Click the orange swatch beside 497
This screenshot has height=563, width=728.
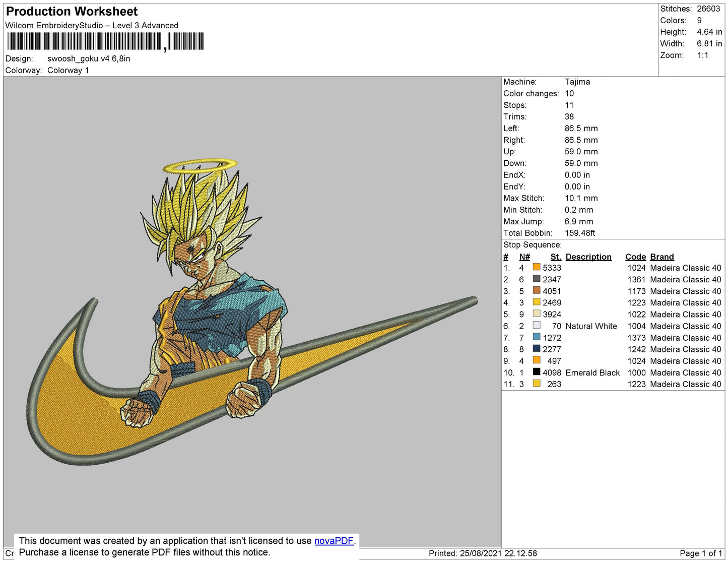537,360
